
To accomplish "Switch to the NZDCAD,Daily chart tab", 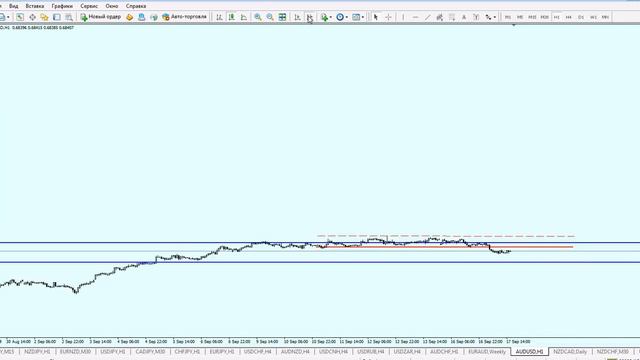I will pyautogui.click(x=570, y=351).
